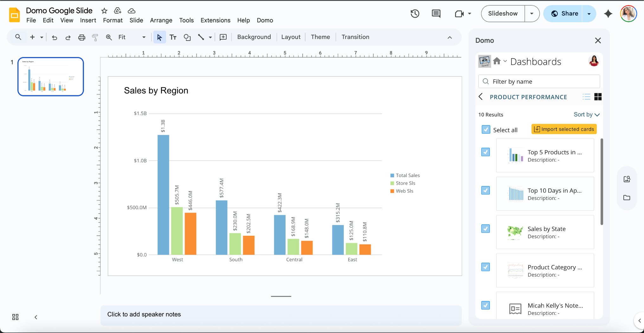Add a comment via toolbar icon
This screenshot has height=333, width=644.
[x=223, y=37]
